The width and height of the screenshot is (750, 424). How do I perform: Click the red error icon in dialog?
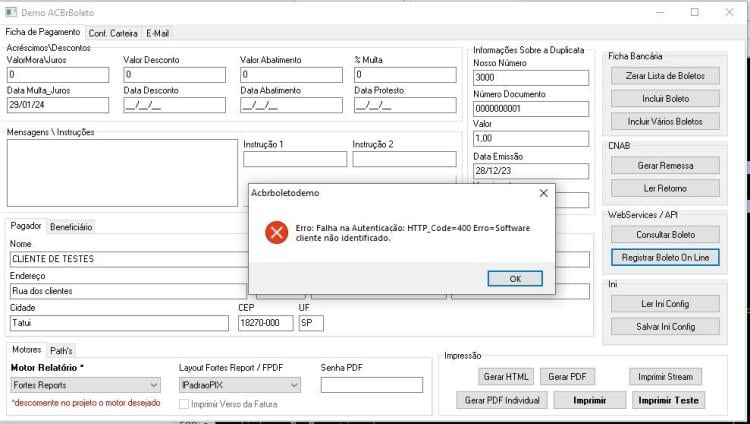(276, 233)
